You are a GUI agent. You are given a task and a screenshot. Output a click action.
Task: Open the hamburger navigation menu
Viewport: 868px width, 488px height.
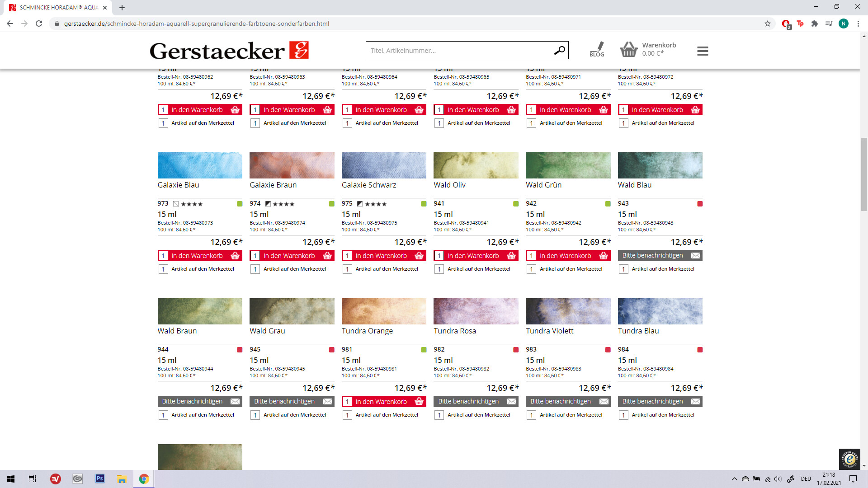point(703,51)
